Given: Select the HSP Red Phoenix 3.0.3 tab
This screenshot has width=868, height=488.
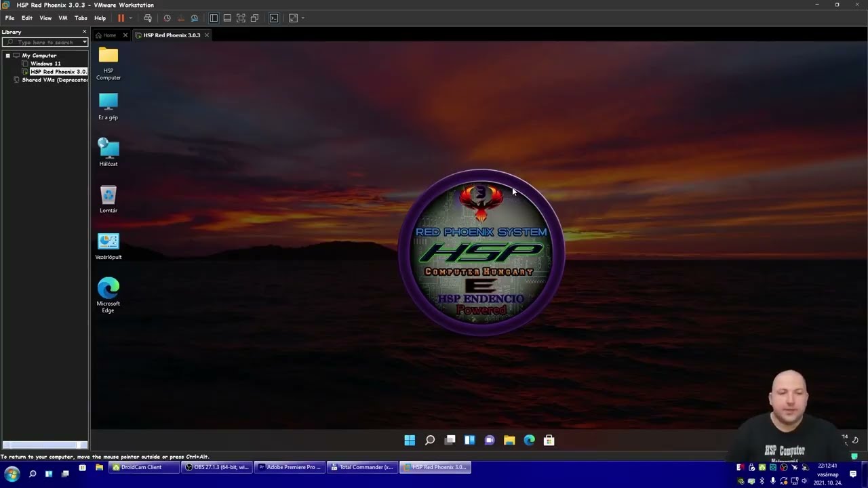Looking at the screenshot, I should (x=172, y=35).
